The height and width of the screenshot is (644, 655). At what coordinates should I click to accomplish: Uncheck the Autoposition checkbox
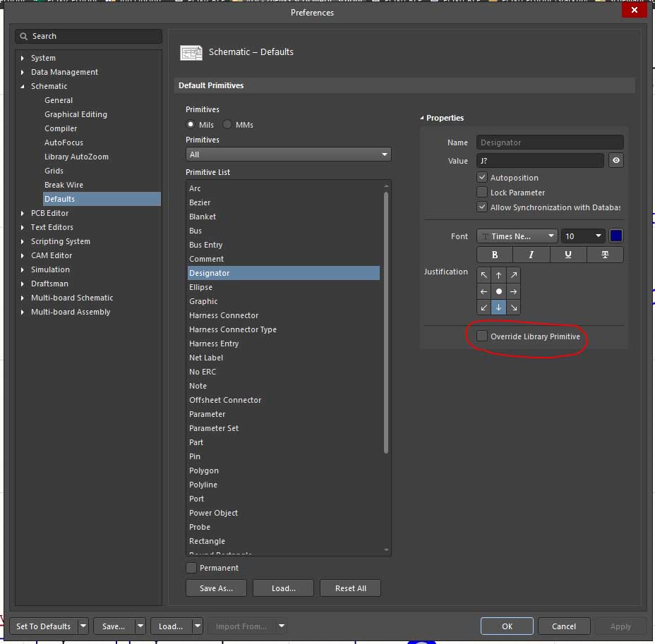482,178
